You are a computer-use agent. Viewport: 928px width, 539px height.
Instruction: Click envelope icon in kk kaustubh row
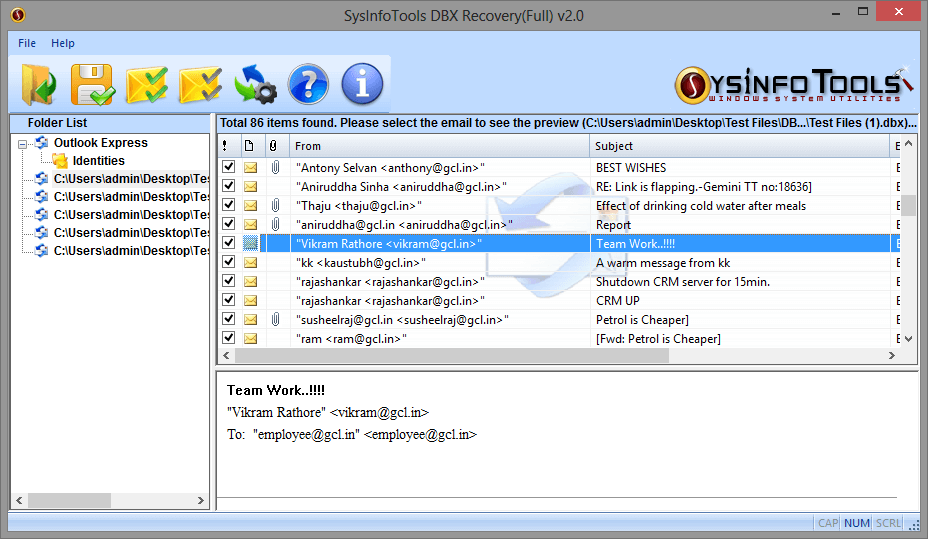point(250,262)
